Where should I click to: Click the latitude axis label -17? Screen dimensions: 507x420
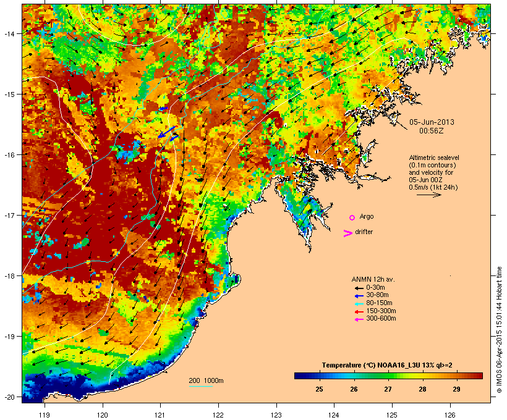click(9, 215)
